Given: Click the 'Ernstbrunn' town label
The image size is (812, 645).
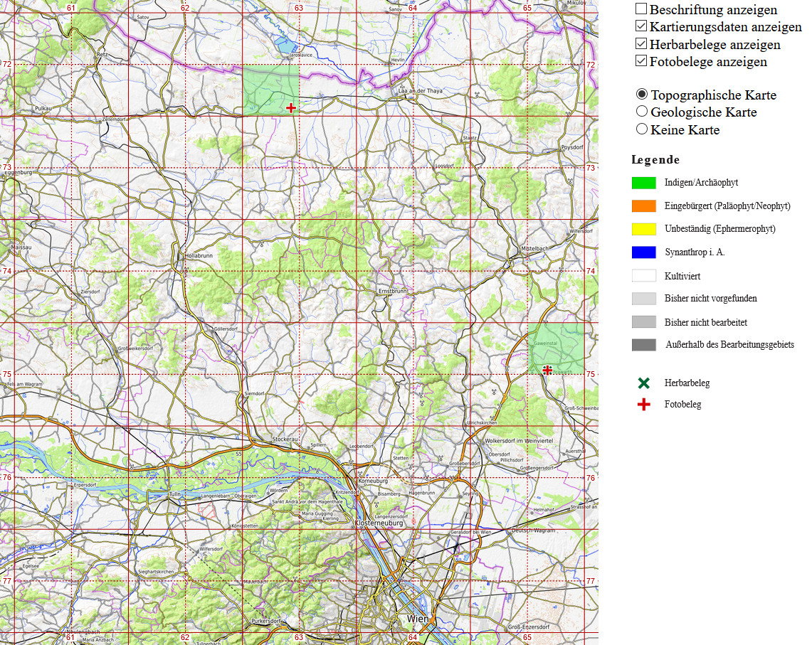Looking at the screenshot, I should click(x=393, y=292).
